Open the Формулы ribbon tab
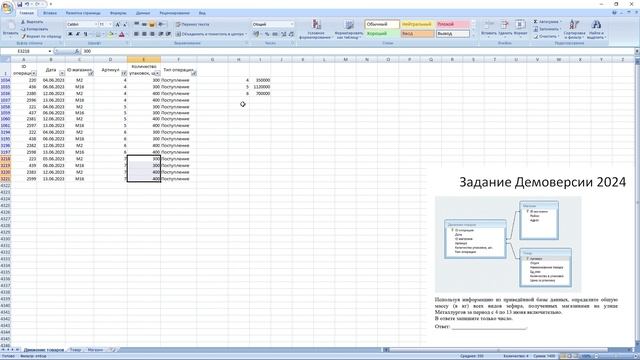This screenshot has width=640, height=360. click(118, 13)
